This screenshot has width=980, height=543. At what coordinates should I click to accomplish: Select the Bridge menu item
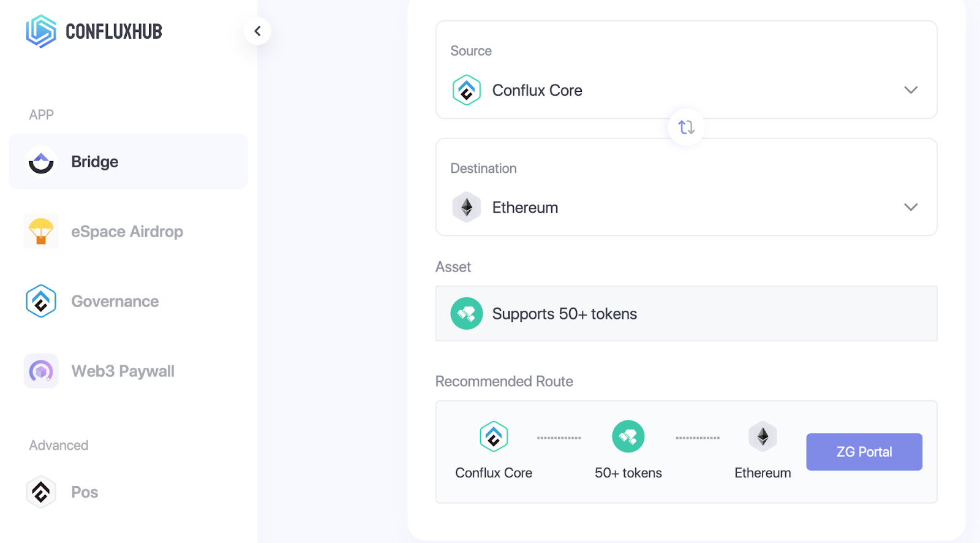click(128, 162)
